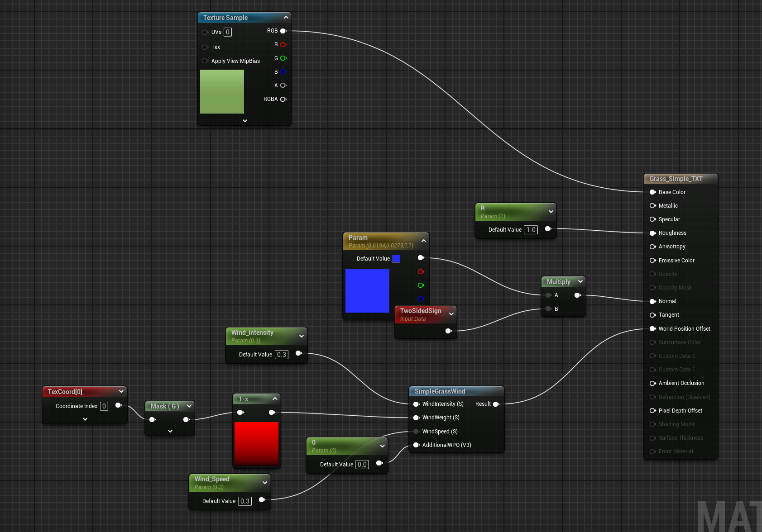Click the Normal input pin on Grass_Simple_TXT

point(653,301)
